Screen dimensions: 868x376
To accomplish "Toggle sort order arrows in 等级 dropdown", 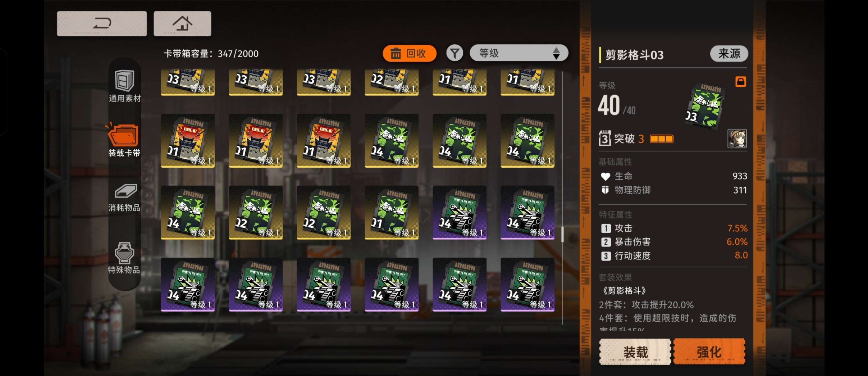I will click(556, 53).
